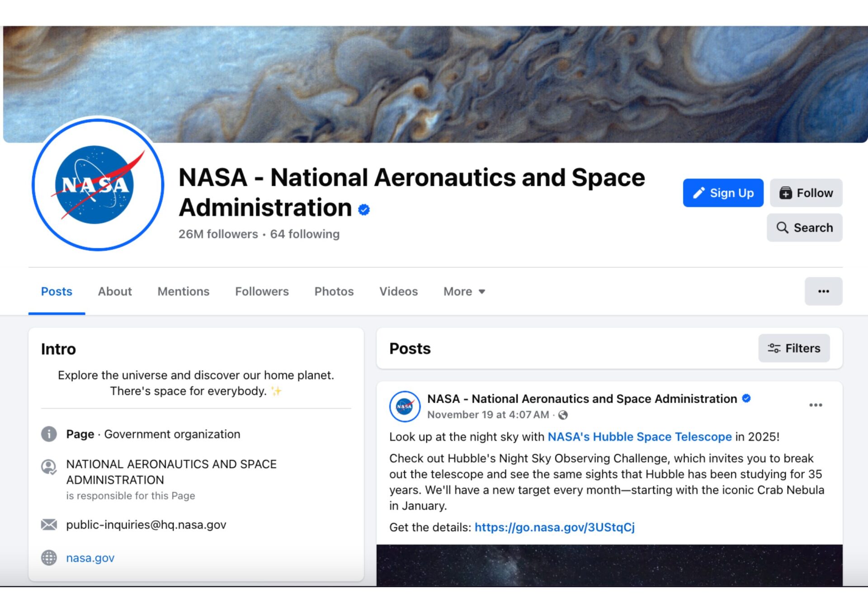Open NASA's large profile picture logo

coord(98,185)
